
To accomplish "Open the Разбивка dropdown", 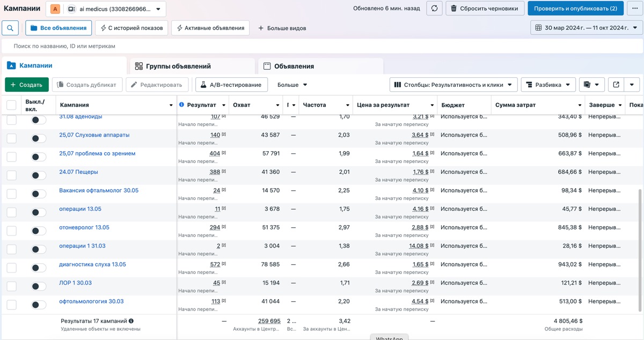I will pos(548,85).
